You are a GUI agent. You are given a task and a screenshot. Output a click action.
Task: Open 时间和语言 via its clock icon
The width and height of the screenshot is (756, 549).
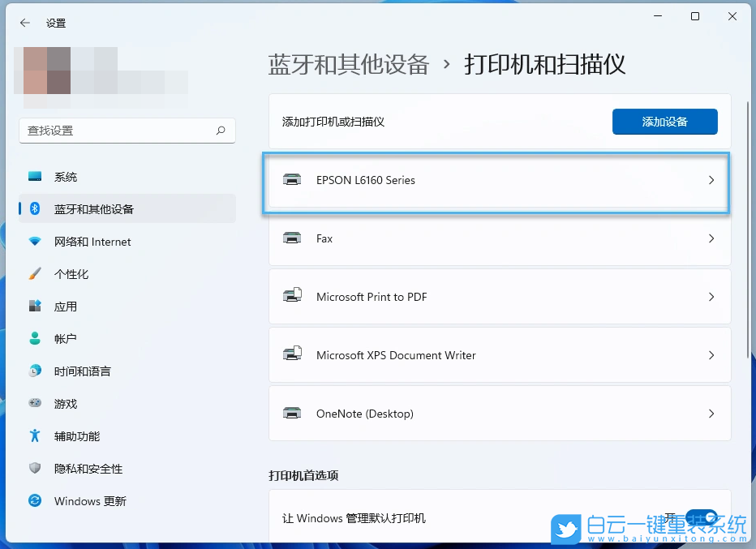click(33, 371)
